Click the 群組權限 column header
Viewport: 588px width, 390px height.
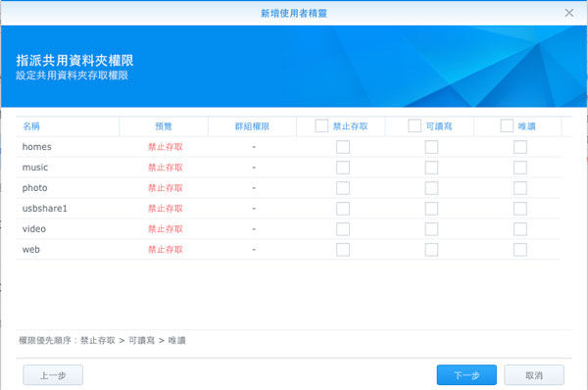tap(252, 126)
